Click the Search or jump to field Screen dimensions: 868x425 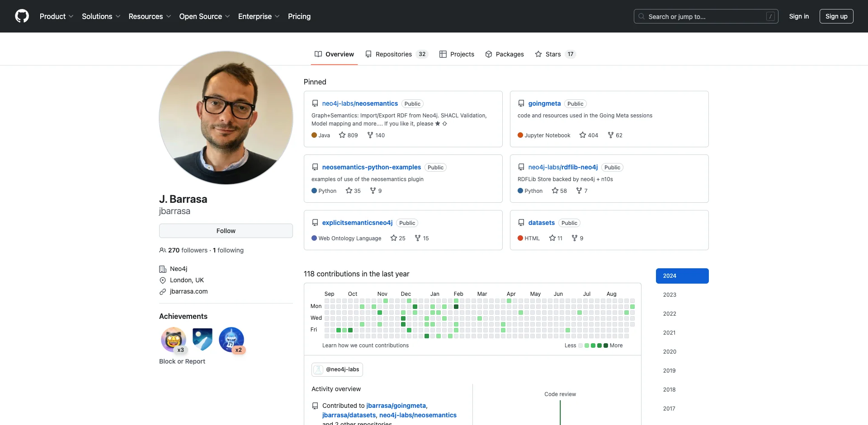[x=706, y=16]
